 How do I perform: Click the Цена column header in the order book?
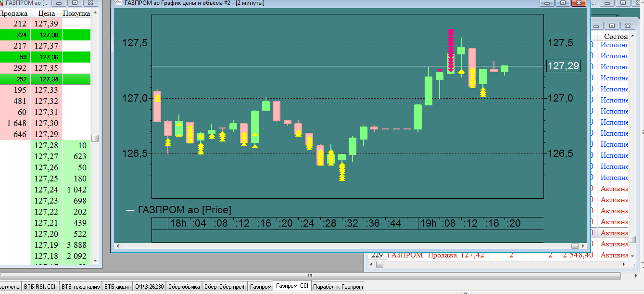[46, 13]
